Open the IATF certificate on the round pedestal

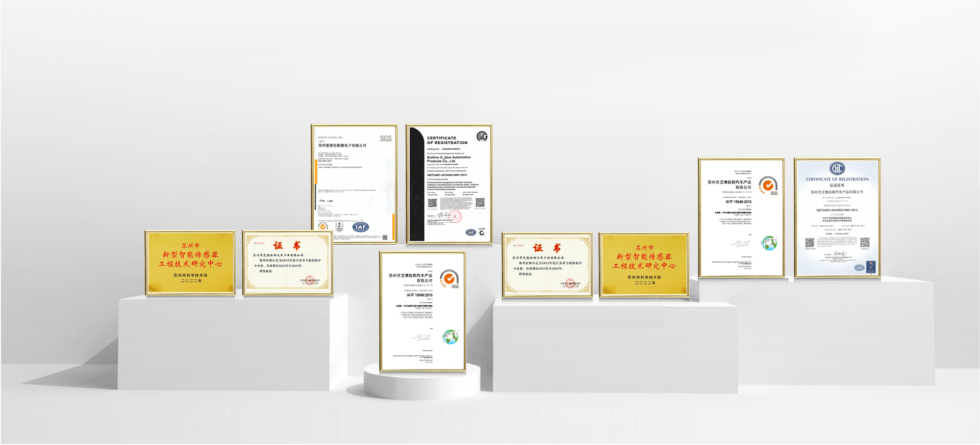point(423,311)
